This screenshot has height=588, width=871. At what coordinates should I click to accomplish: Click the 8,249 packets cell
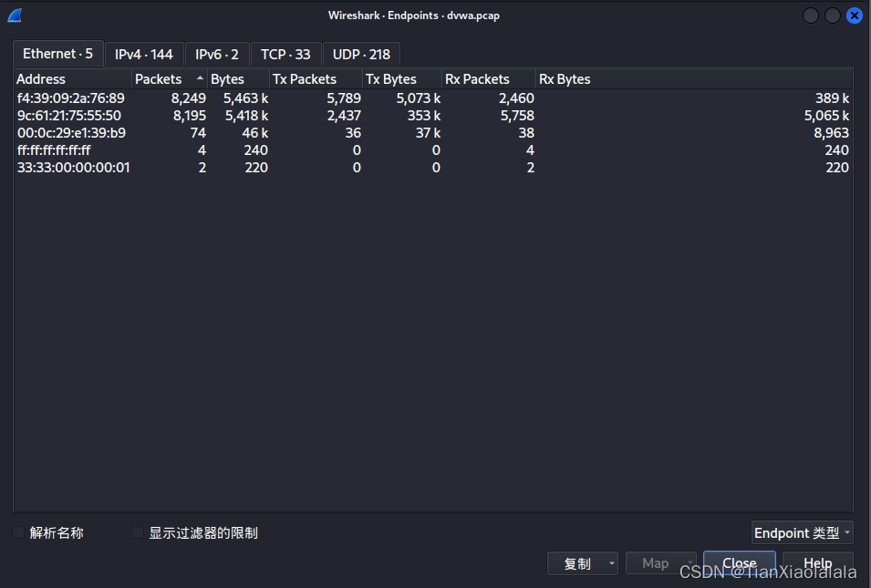click(x=188, y=98)
